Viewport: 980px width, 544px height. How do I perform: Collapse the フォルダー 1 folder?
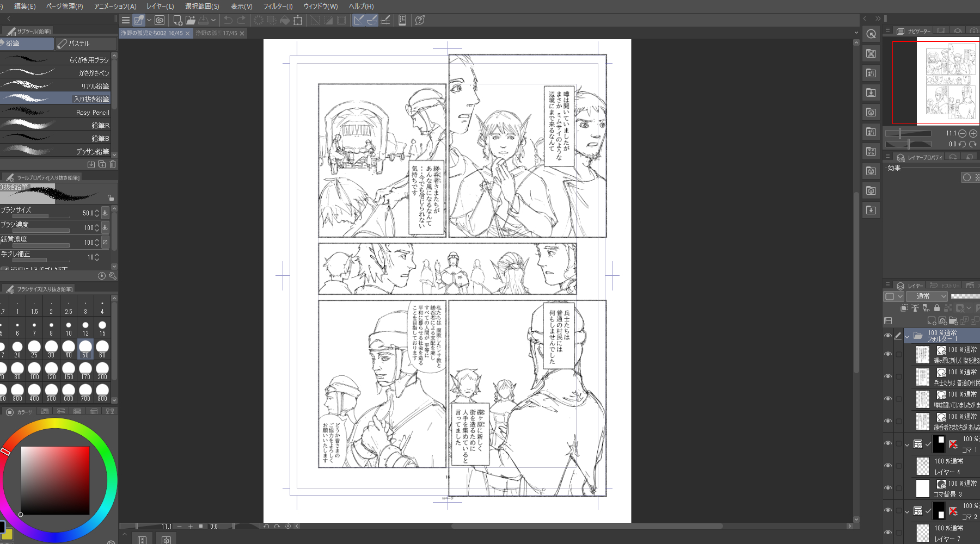click(x=907, y=337)
